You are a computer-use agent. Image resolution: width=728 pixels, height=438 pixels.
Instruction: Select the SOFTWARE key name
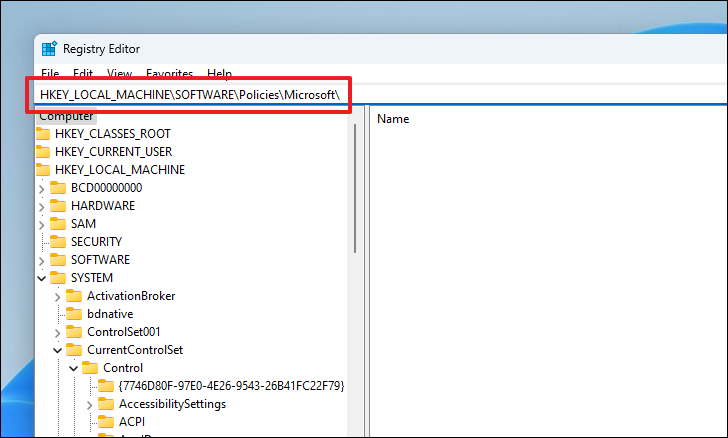pos(101,260)
